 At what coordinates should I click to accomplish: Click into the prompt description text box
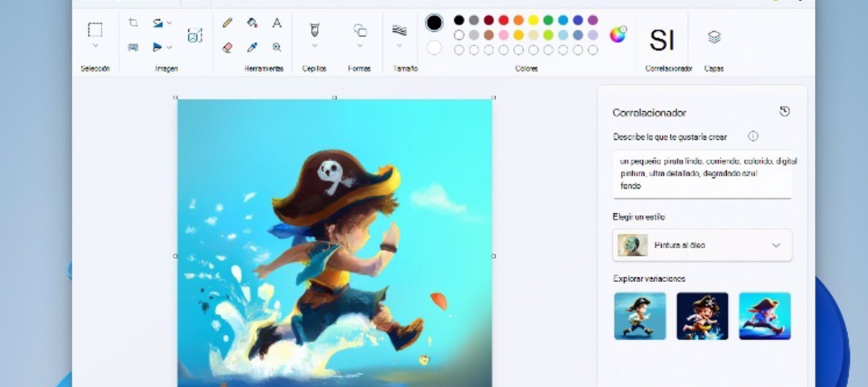coord(702,174)
